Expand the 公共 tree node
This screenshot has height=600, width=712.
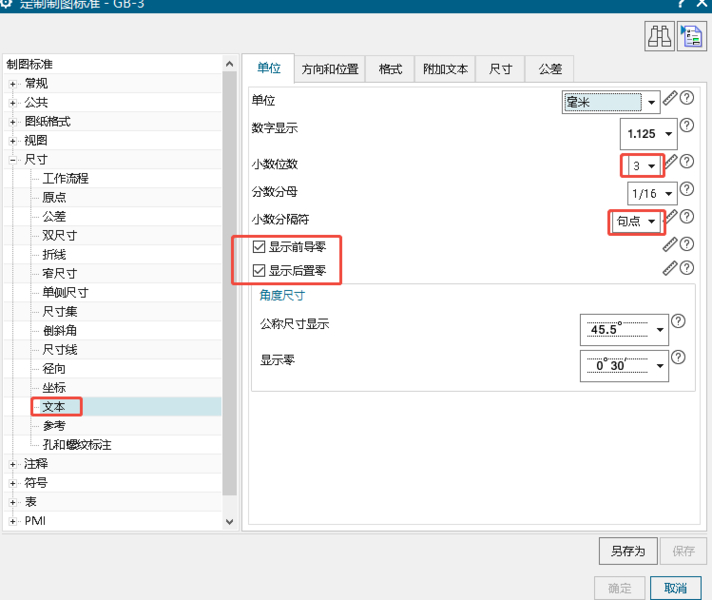click(x=13, y=103)
